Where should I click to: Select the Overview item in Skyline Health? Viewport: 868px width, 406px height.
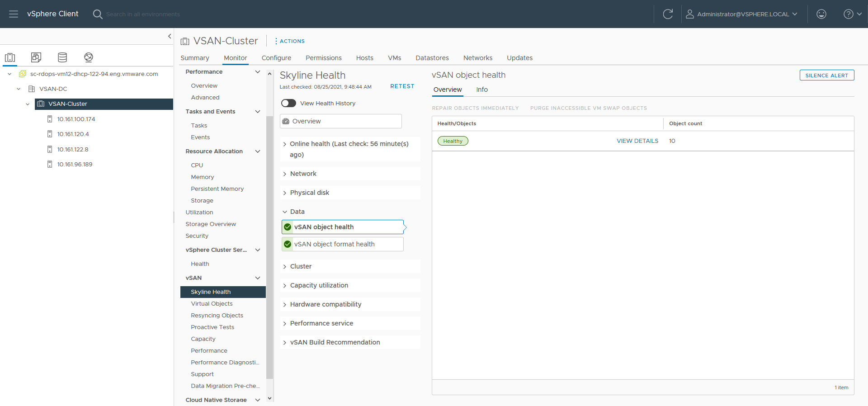click(x=341, y=121)
